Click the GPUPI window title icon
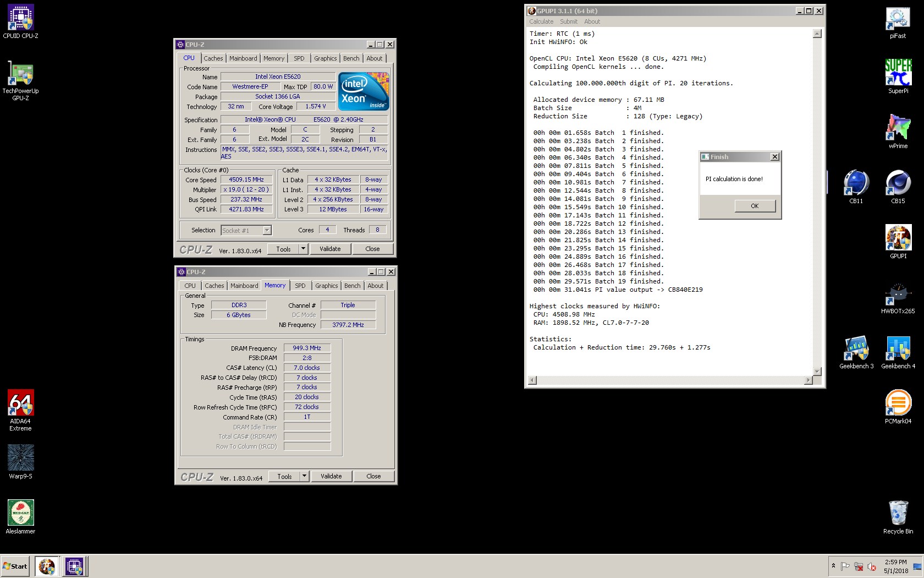Viewport: 924px width, 578px height. click(x=532, y=11)
